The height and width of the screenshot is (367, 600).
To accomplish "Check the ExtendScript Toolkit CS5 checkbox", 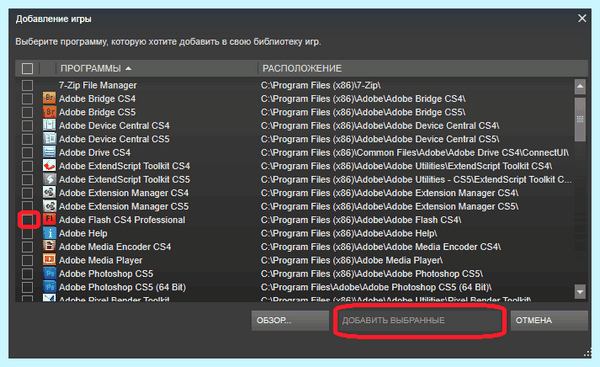I will (x=27, y=179).
